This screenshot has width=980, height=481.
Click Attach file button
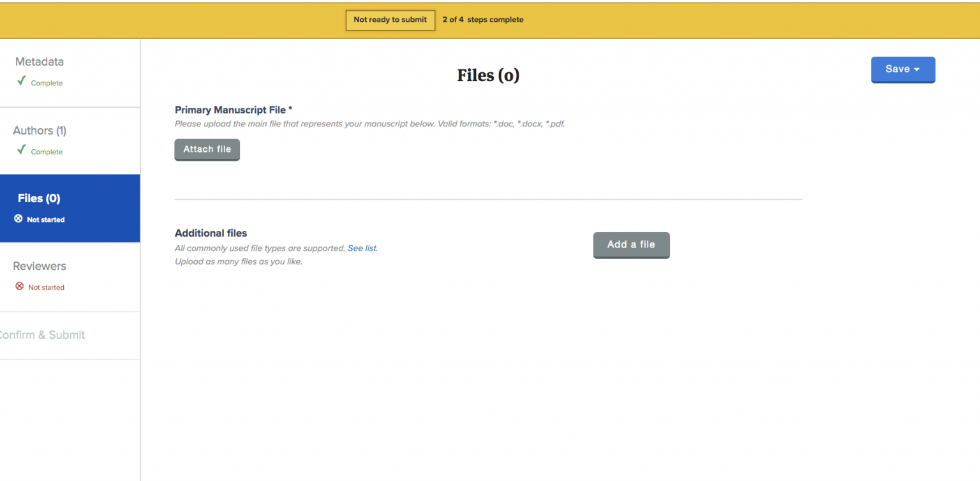207,150
